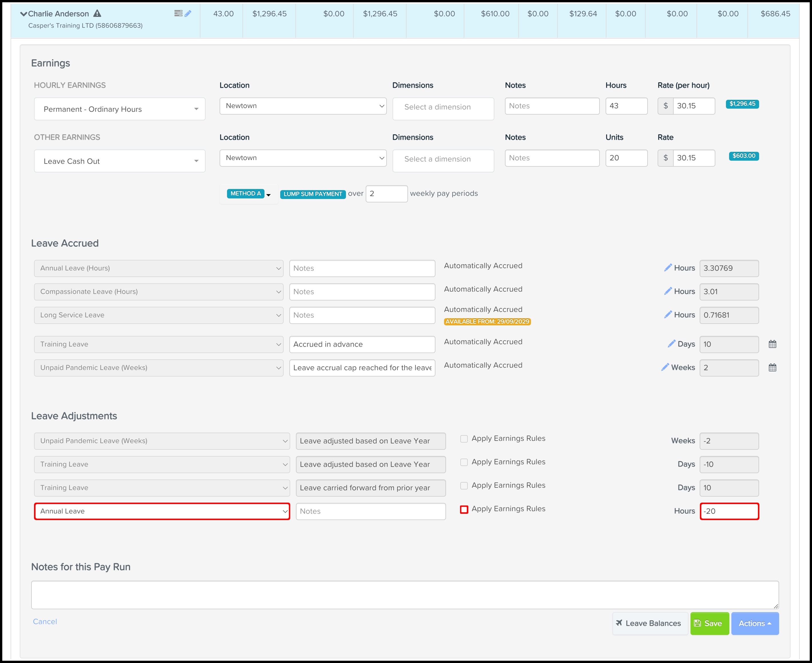The height and width of the screenshot is (663, 812).
Task: Click the blue pencil edit icon in header
Action: [188, 13]
